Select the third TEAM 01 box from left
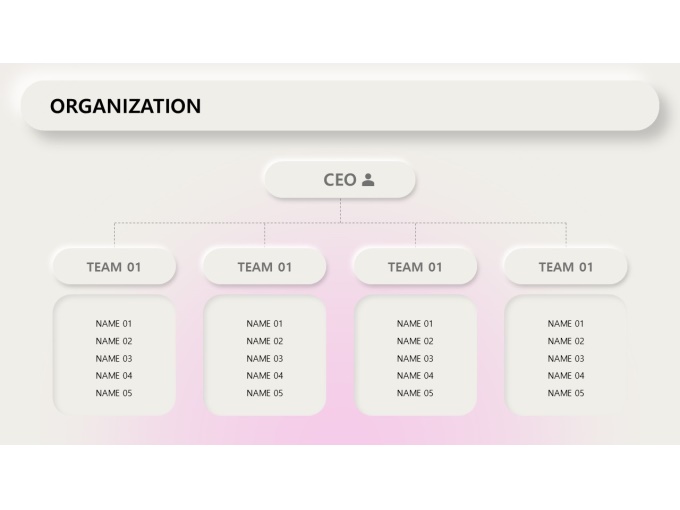The height and width of the screenshot is (510, 680). point(415,267)
